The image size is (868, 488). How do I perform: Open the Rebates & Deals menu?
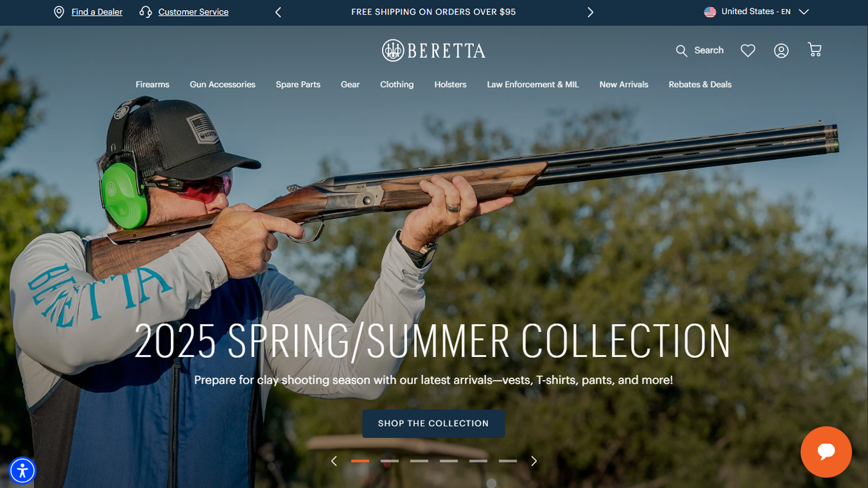(700, 85)
